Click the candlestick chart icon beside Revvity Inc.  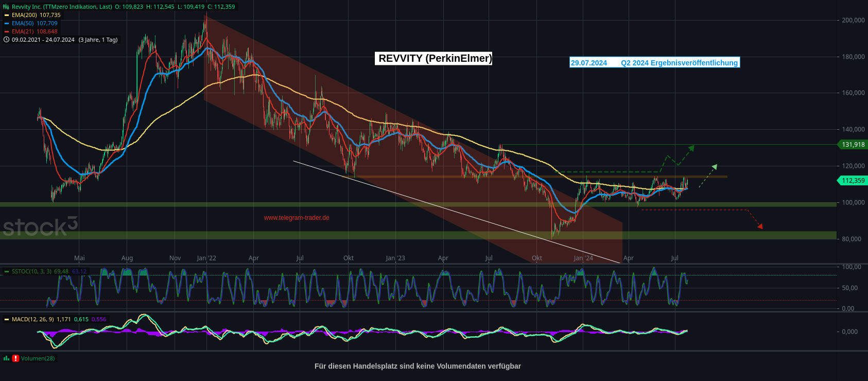pos(6,7)
